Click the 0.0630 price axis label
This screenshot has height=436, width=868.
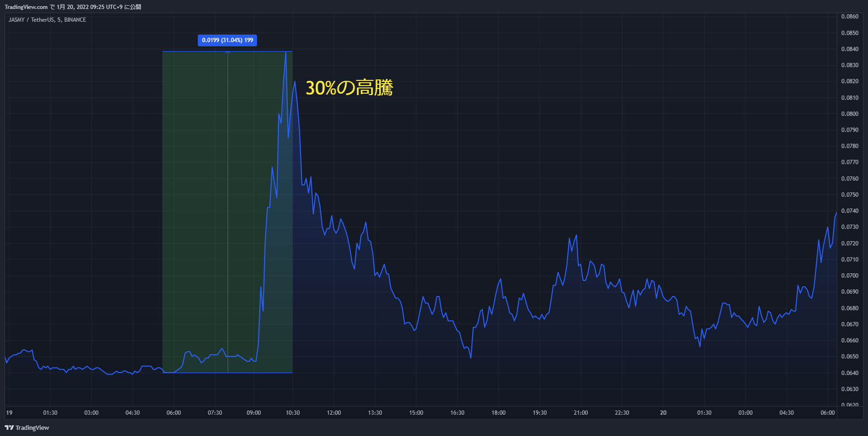pos(850,389)
